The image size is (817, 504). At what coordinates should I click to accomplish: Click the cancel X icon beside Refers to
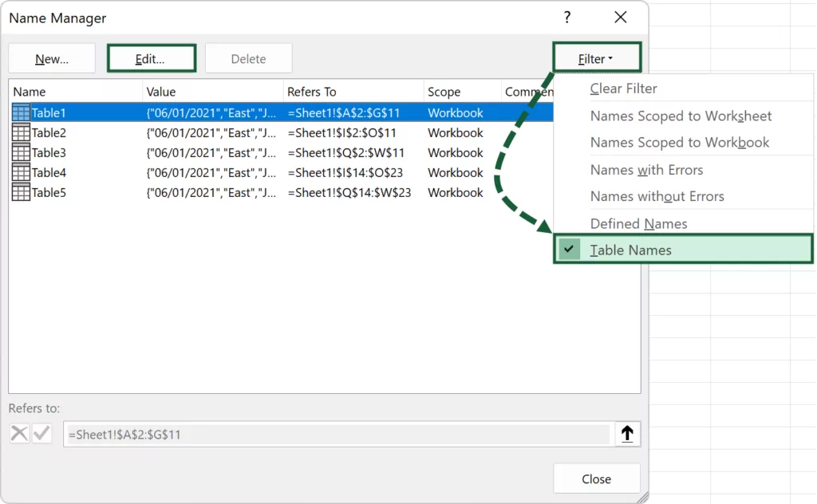click(19, 434)
